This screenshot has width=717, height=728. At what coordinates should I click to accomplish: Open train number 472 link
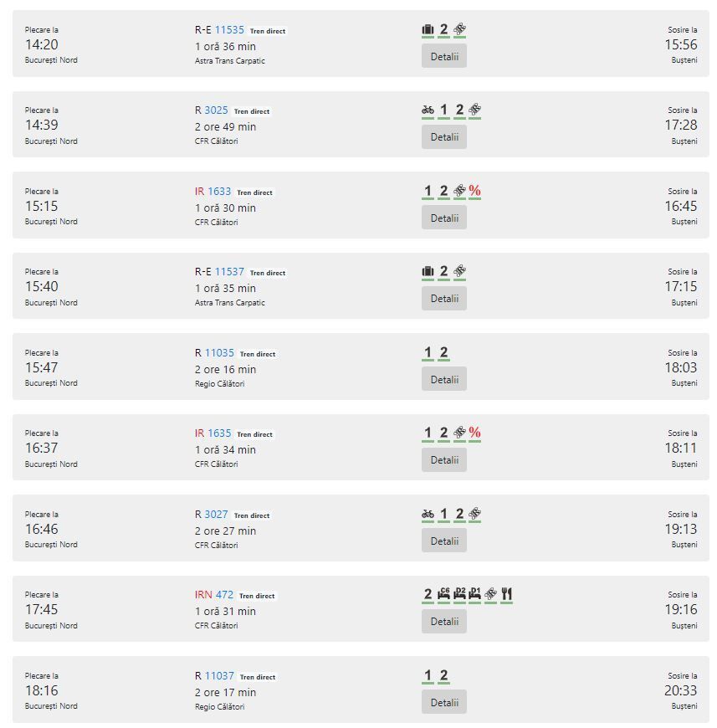[x=224, y=595]
